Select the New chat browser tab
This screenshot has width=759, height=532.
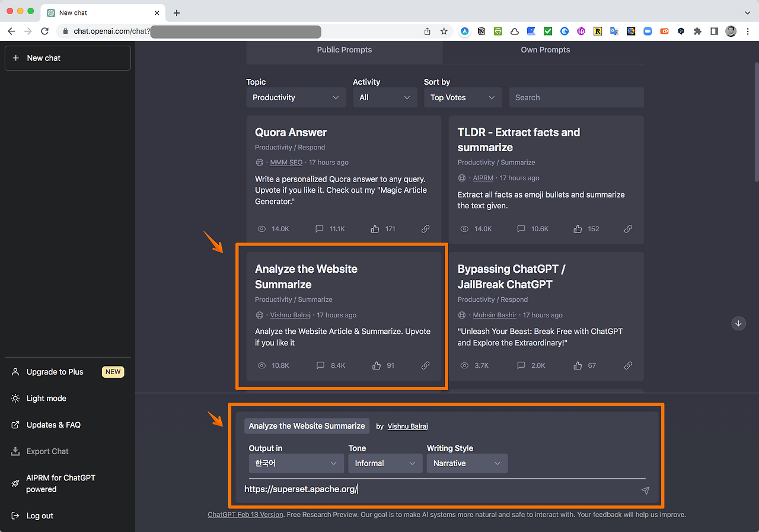pos(104,12)
